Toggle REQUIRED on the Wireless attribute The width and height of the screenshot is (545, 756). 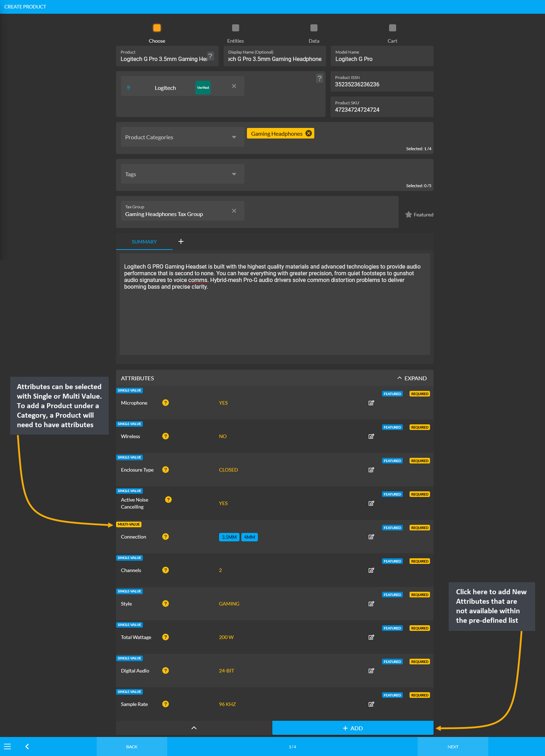click(x=420, y=427)
